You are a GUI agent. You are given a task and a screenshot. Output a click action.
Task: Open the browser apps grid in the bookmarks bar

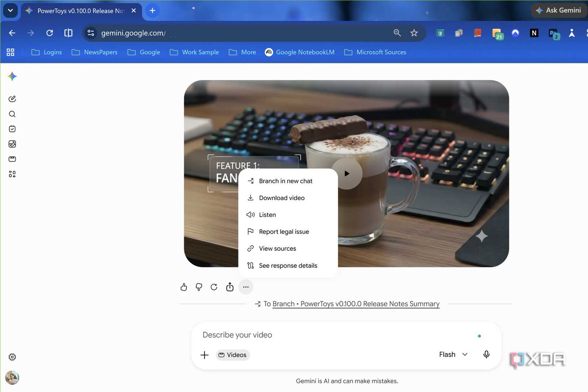pos(11,52)
